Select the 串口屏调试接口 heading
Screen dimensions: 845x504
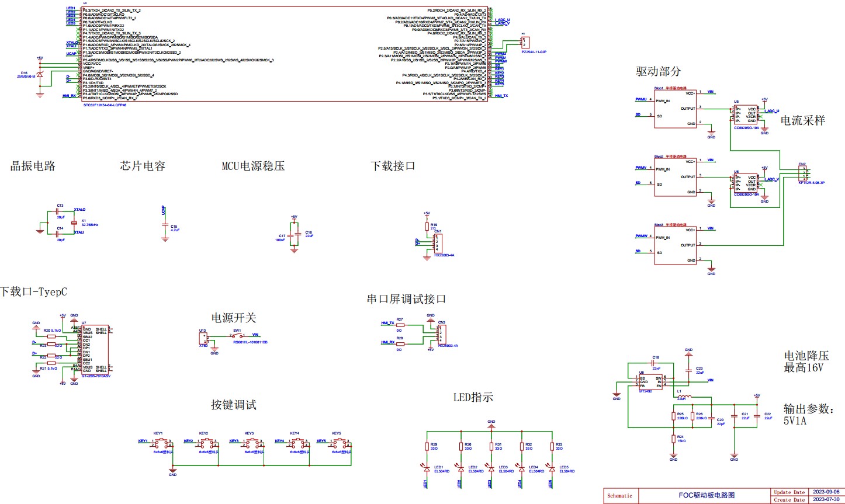(x=407, y=299)
